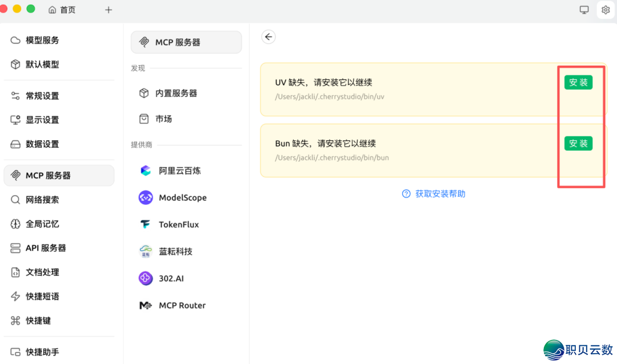This screenshot has width=617, height=364.
Task: Go to 默认模型 settings
Action: (42, 64)
